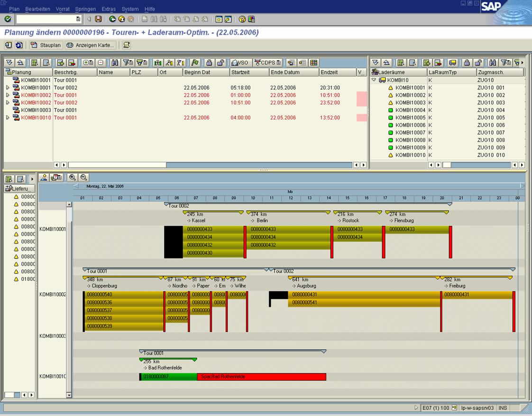Open the binoculars search icon in planning toolbar

click(115, 63)
